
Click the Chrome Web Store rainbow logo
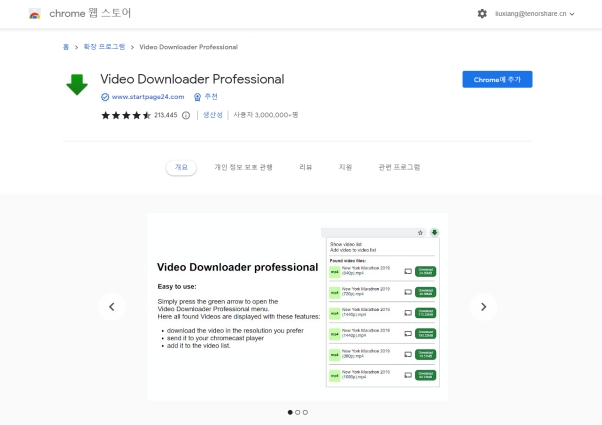tap(35, 14)
